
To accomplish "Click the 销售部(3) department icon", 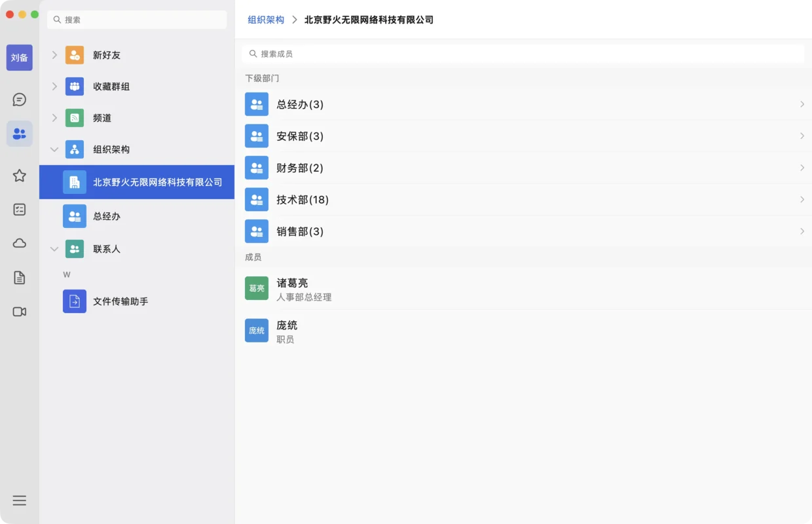I will pyautogui.click(x=257, y=231).
